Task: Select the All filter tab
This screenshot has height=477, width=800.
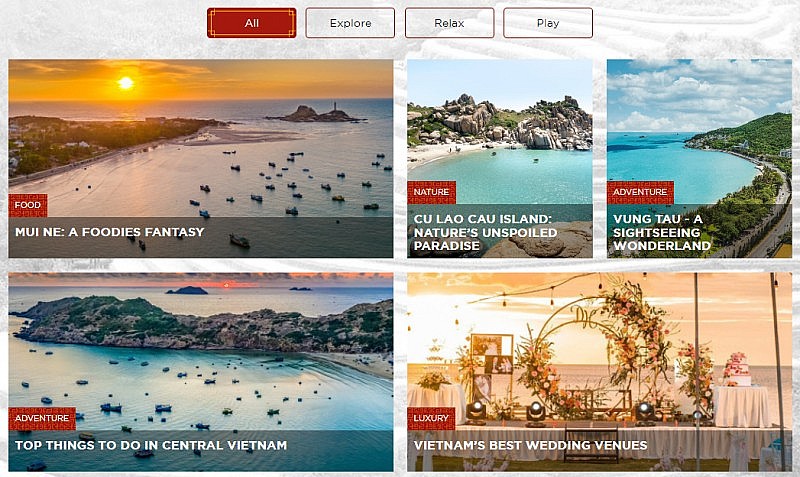Action: (x=252, y=23)
